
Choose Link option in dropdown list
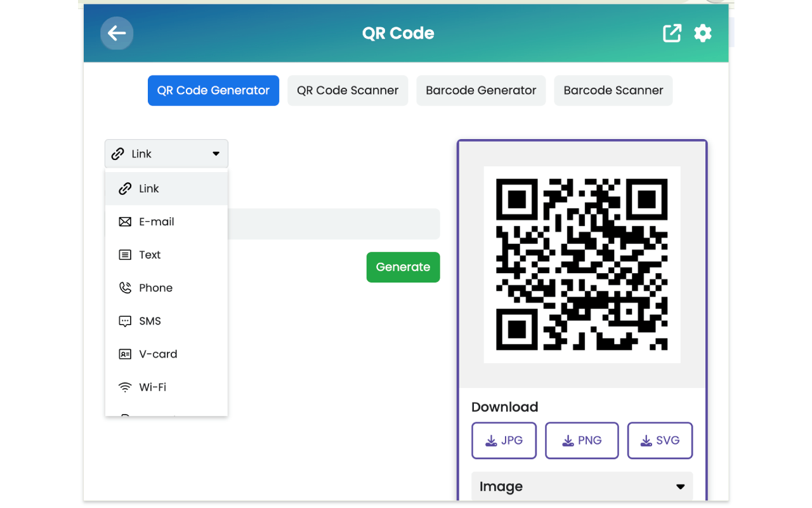[149, 189]
